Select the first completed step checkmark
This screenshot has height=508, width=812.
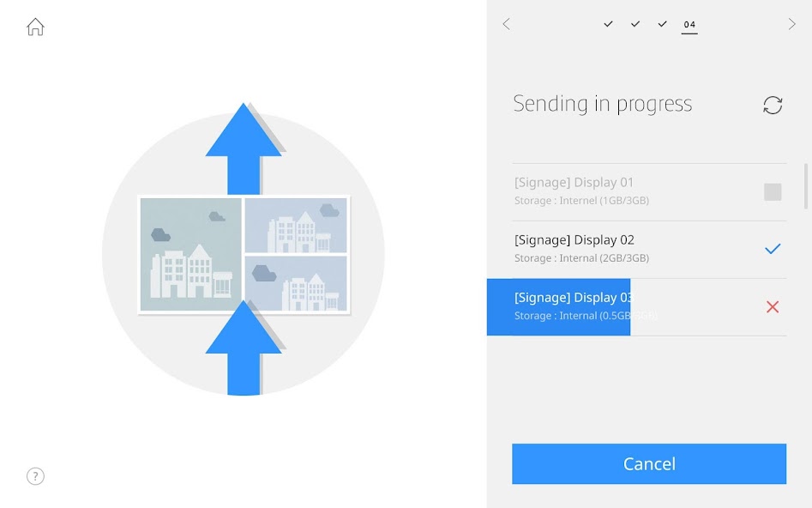click(608, 24)
